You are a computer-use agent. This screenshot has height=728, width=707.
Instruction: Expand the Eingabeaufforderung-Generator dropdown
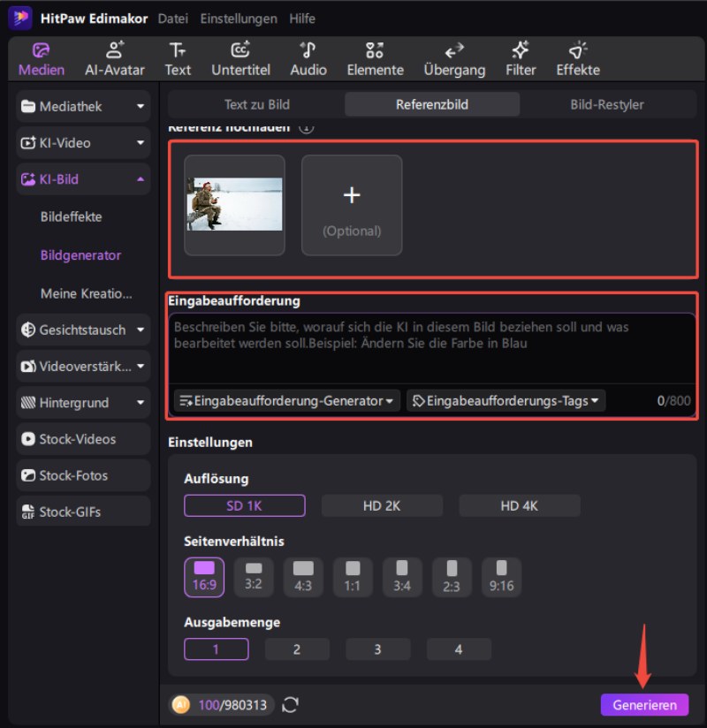(286, 400)
